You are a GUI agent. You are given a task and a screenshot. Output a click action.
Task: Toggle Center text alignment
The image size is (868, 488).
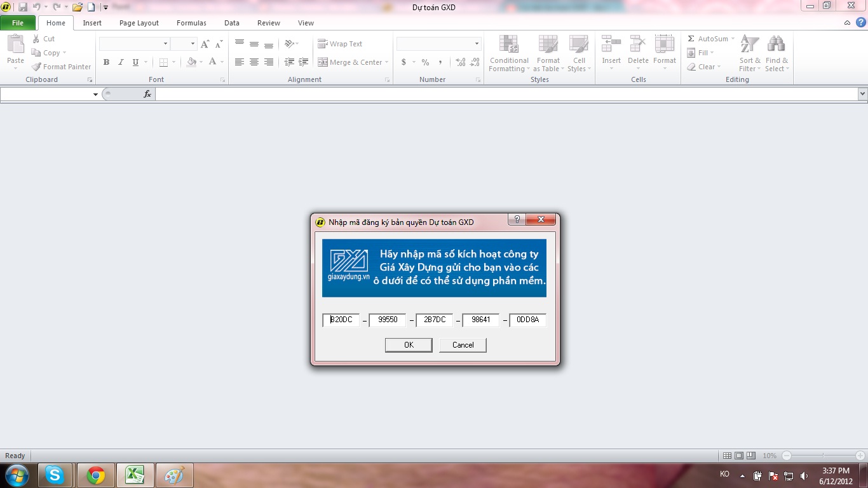coord(254,62)
